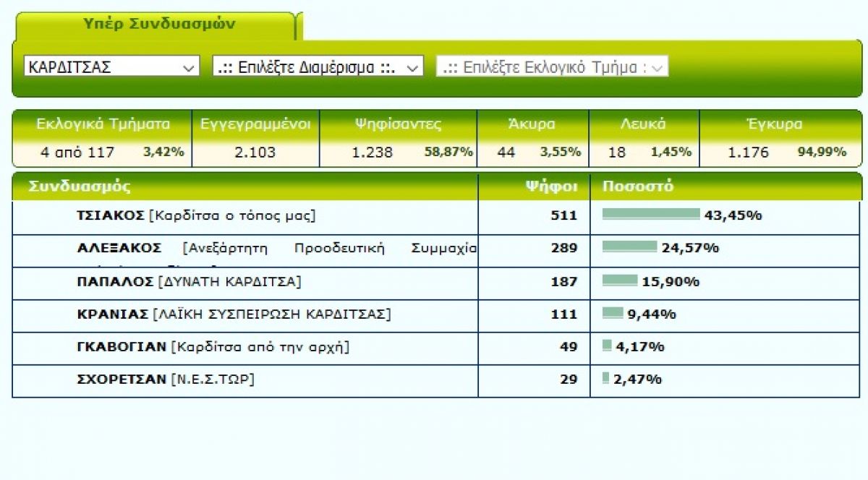Click the 15,90% percentage bar for ΠΑΠΑΛΟΣ
This screenshot has width=868, height=480.
click(620, 280)
